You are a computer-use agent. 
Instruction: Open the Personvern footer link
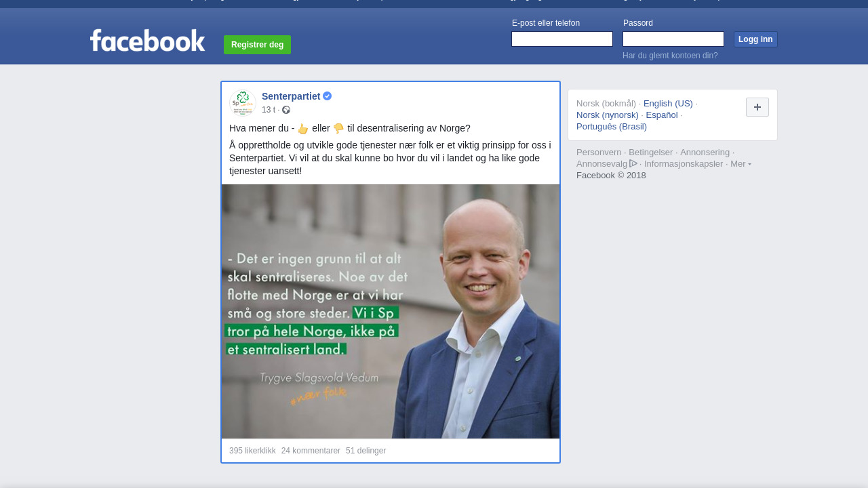click(599, 152)
